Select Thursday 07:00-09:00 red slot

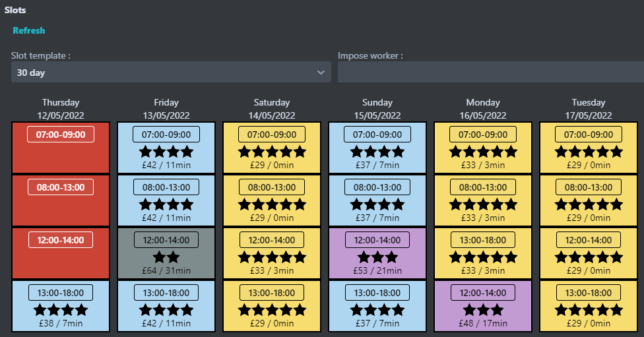pyautogui.click(x=61, y=148)
